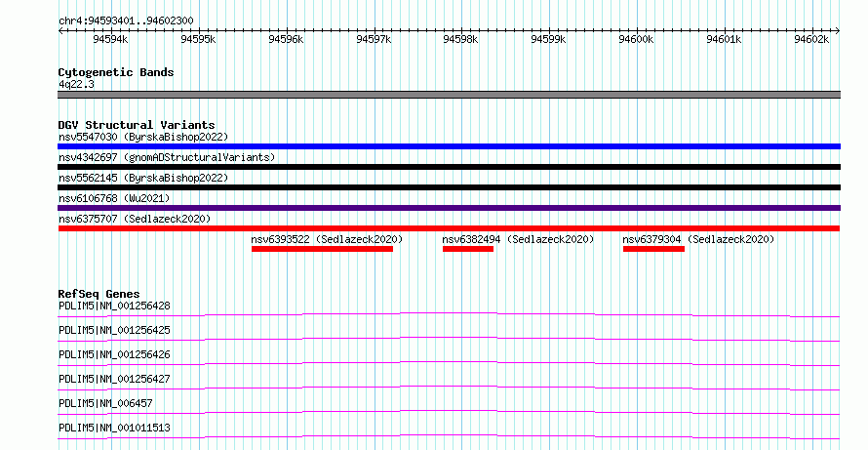This screenshot has height=450, width=868.
Task: Click the Cytogenetic Bands track title
Action: (116, 72)
